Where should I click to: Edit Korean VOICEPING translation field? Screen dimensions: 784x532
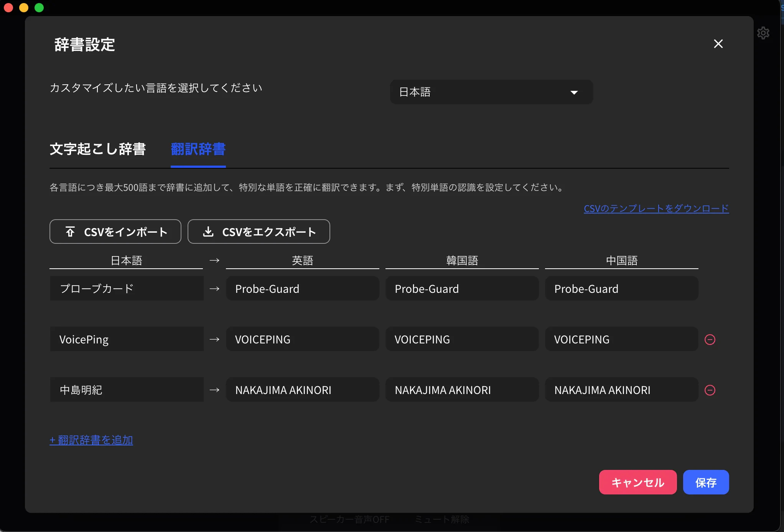point(462,339)
